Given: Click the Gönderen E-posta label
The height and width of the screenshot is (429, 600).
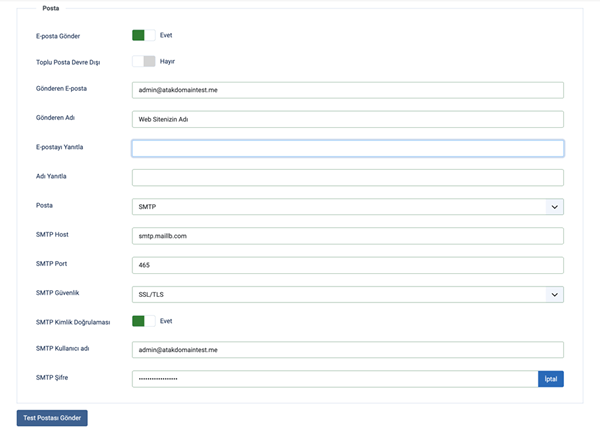Looking at the screenshot, I should 61,88.
